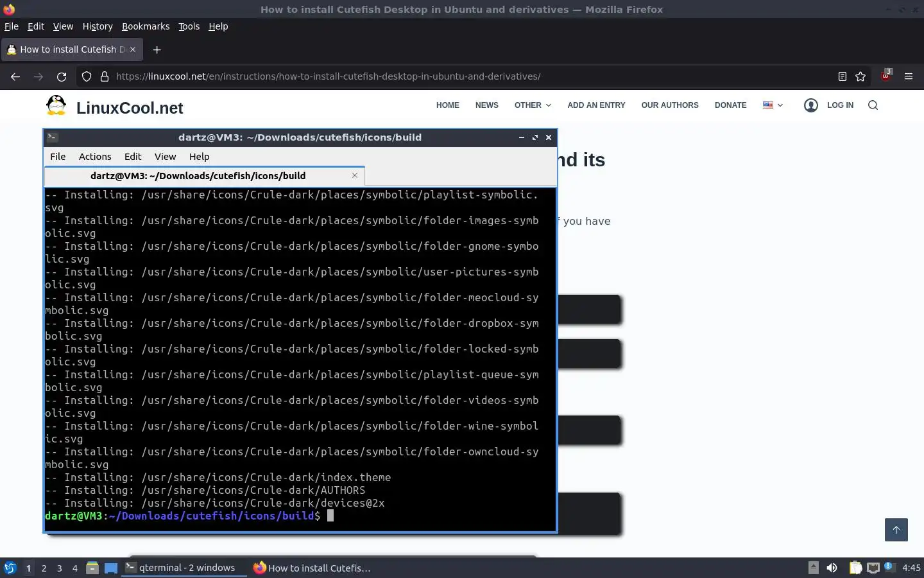Open the Firefox hamburger application menu
The width and height of the screenshot is (924, 578).
coord(909,76)
